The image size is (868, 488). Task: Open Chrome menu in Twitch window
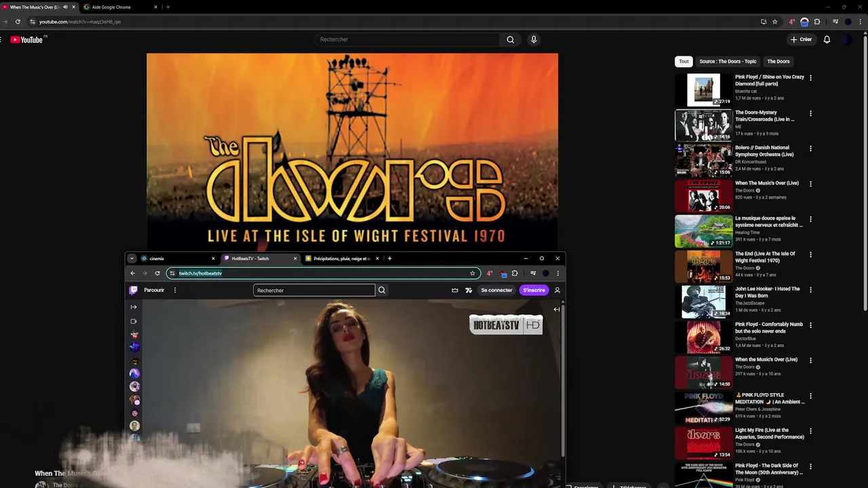click(x=557, y=273)
